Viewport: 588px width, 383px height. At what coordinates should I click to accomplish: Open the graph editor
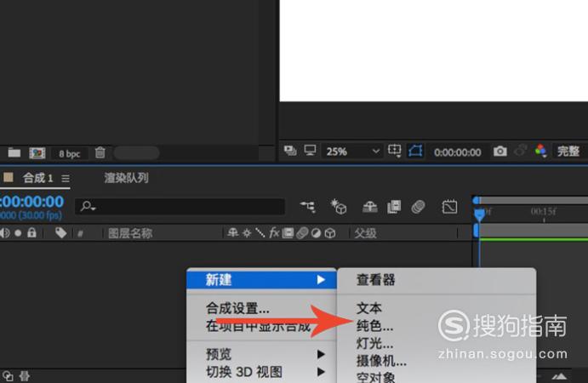(x=449, y=207)
